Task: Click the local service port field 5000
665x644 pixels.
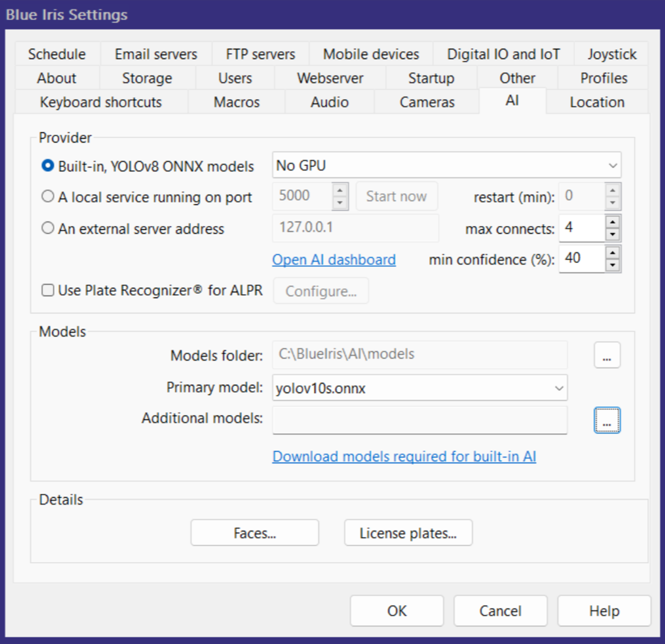Action: [303, 196]
